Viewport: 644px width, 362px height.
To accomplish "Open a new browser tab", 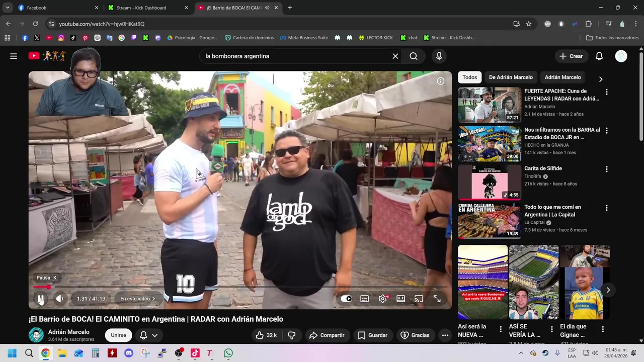I will point(290,8).
